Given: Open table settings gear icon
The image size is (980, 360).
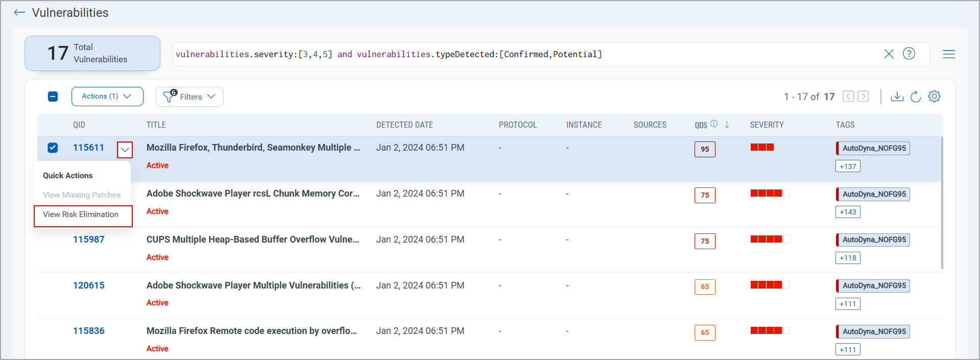Looking at the screenshot, I should (934, 97).
